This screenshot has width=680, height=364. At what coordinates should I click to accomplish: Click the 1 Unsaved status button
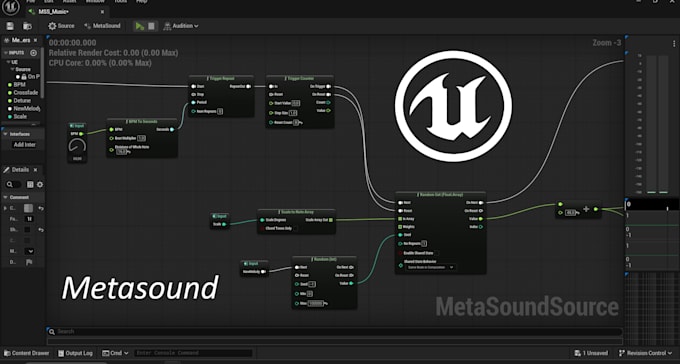591,353
